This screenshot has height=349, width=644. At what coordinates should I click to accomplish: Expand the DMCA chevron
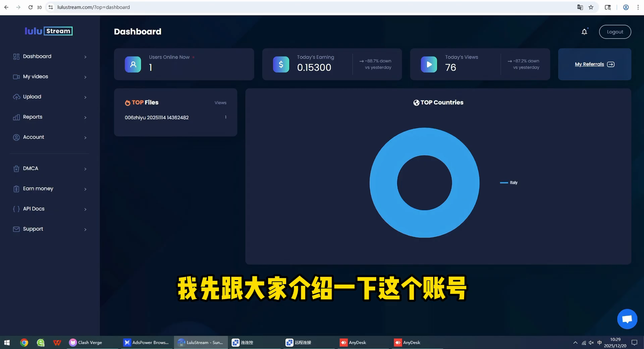click(x=85, y=169)
